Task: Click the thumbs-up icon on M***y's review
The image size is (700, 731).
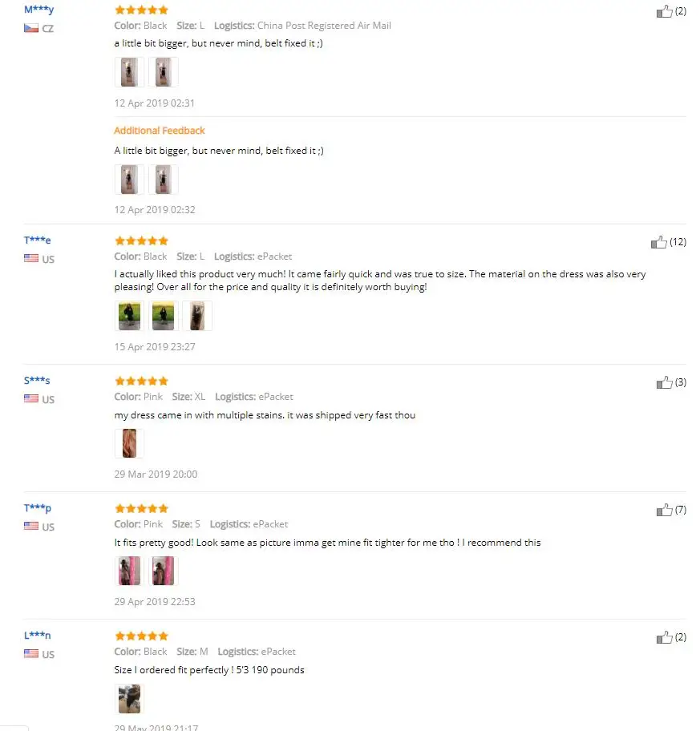Action: coord(664,11)
